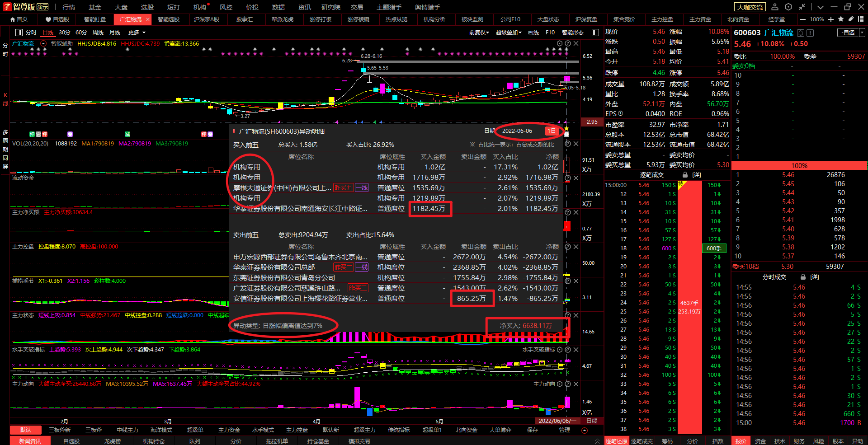Click the 昨买五 tag on 摩根大通证券 row
Viewport: 868px width, 445px height.
(343, 188)
